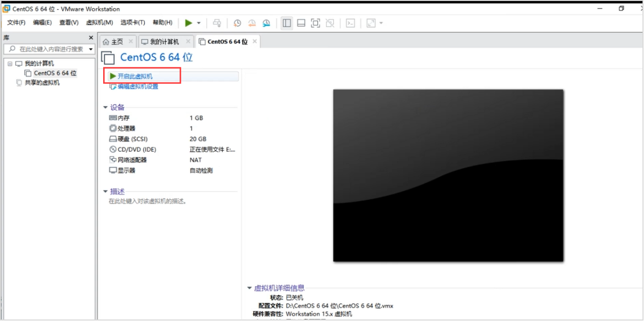Close the 主页 tab
Viewport: 644px width, 321px height.
tap(131, 41)
